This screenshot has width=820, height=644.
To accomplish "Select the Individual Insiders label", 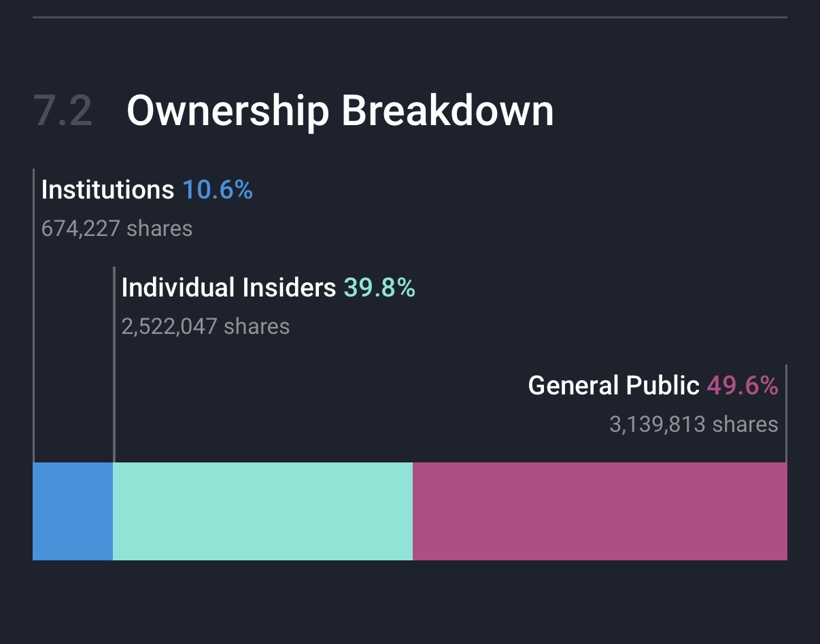I will click(228, 288).
